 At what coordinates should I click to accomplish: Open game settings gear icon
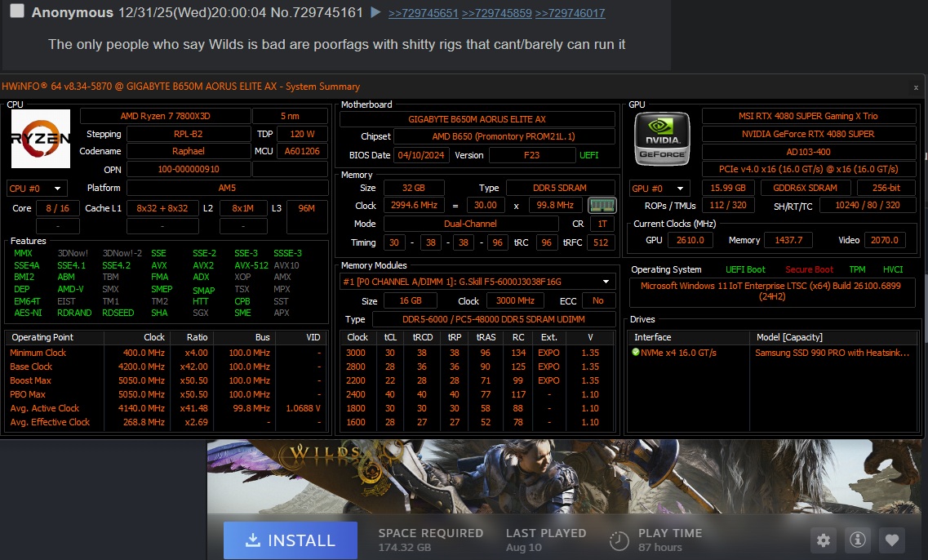tap(824, 540)
